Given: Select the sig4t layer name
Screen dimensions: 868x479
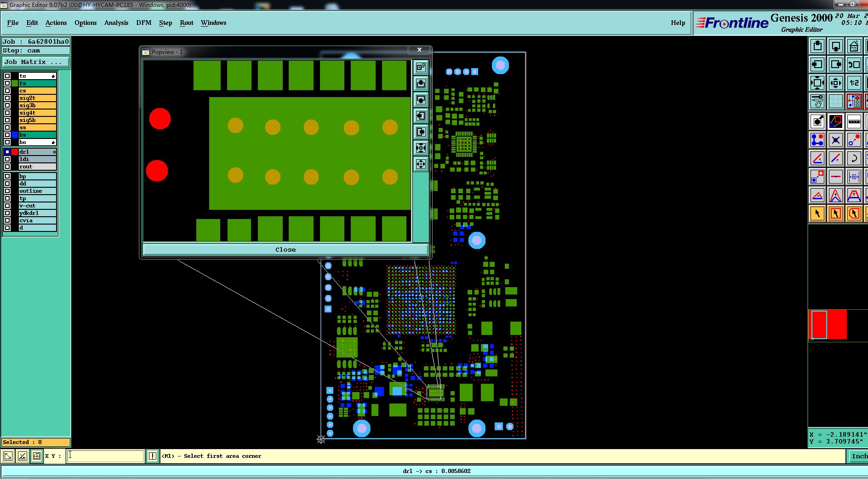Looking at the screenshot, I should click(x=37, y=113).
